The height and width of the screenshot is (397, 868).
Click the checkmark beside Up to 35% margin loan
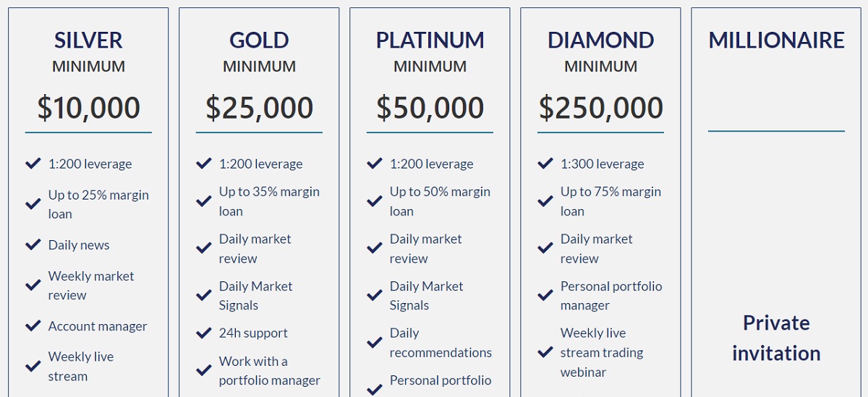coord(203,201)
